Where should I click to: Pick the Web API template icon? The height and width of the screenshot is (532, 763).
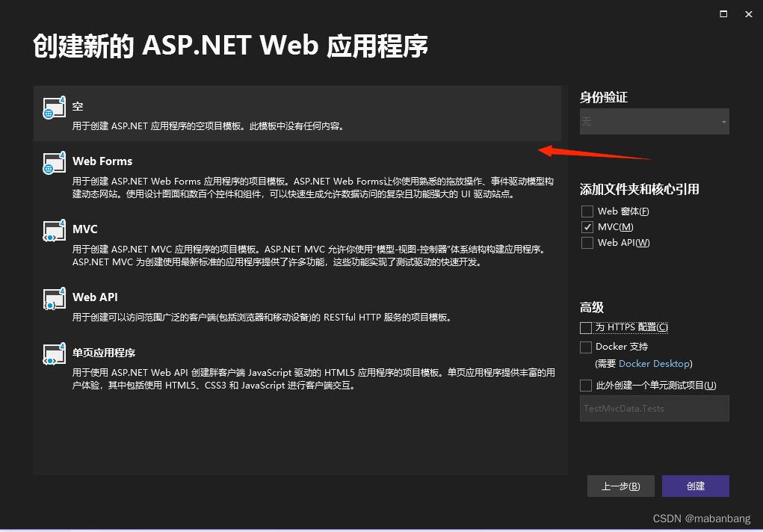54,299
